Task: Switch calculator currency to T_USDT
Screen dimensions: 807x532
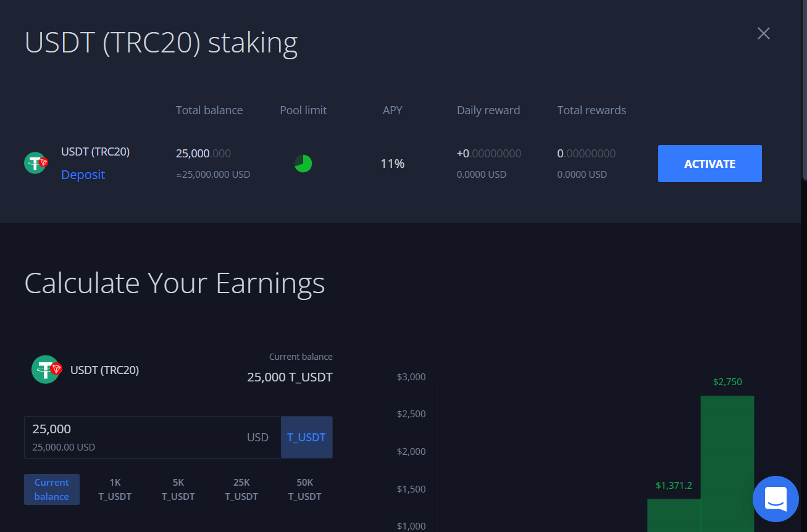Action: pyautogui.click(x=306, y=437)
